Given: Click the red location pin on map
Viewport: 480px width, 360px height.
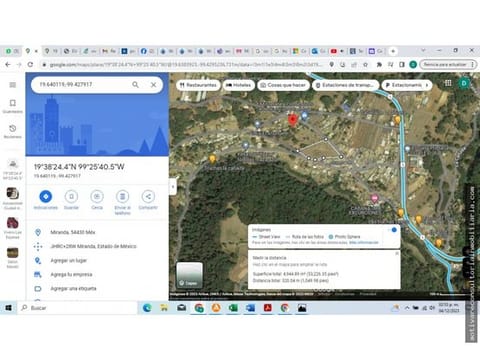Looking at the screenshot, I should 292,120.
